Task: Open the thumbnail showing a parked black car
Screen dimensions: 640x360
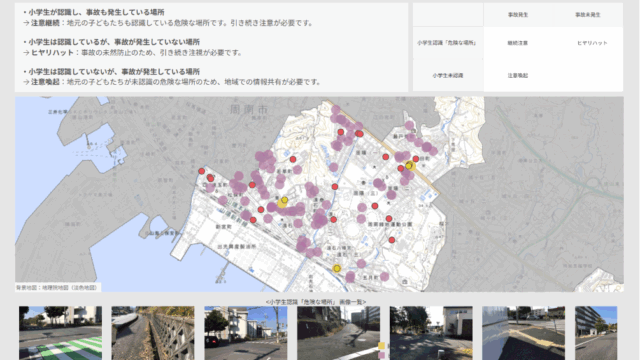Action: click(x=246, y=333)
